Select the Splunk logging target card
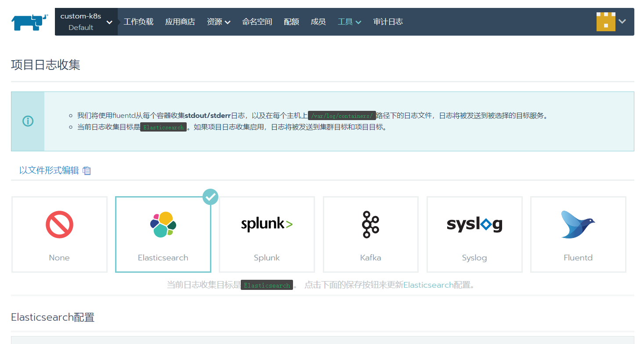The height and width of the screenshot is (344, 644). point(267,234)
